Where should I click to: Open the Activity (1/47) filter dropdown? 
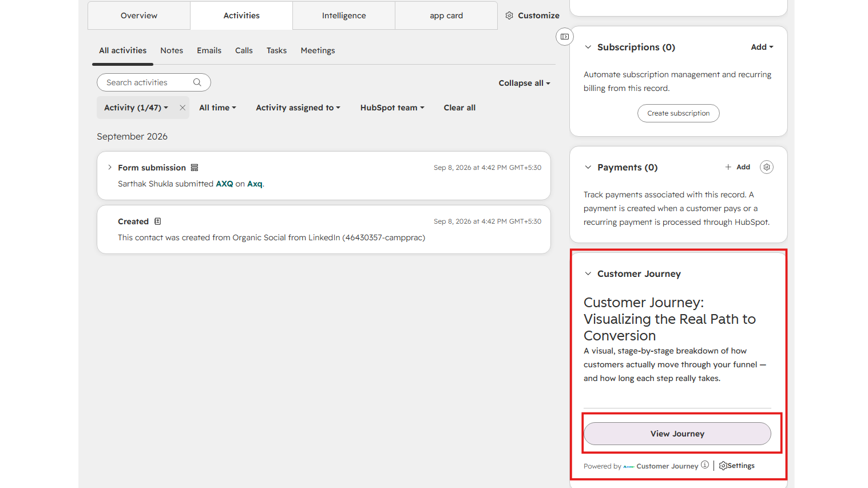[x=136, y=108]
